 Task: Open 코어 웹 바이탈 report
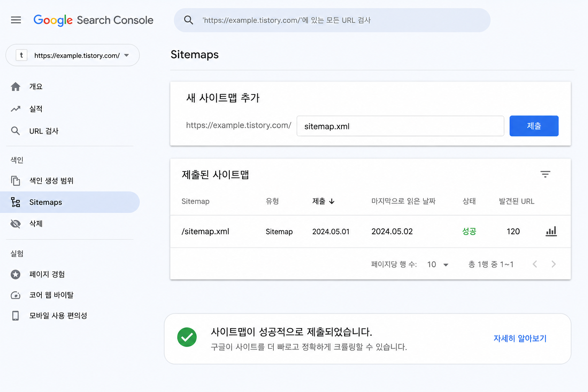51,295
